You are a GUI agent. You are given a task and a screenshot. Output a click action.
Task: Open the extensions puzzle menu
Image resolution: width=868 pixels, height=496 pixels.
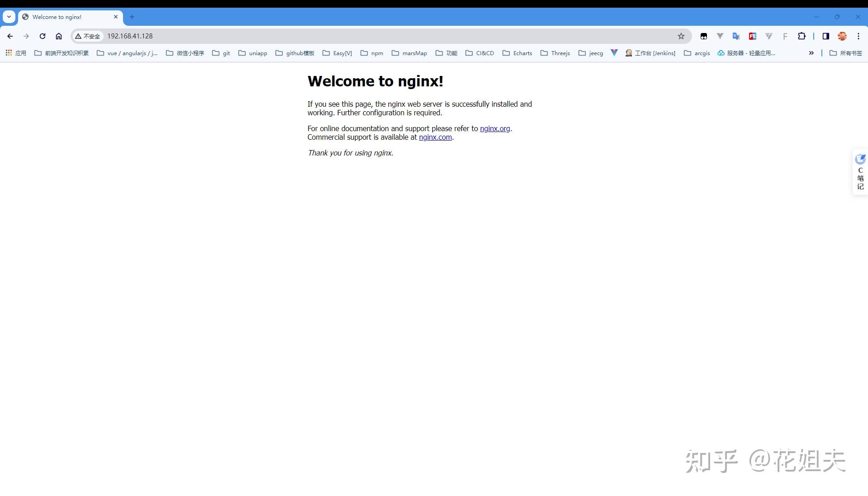click(802, 36)
